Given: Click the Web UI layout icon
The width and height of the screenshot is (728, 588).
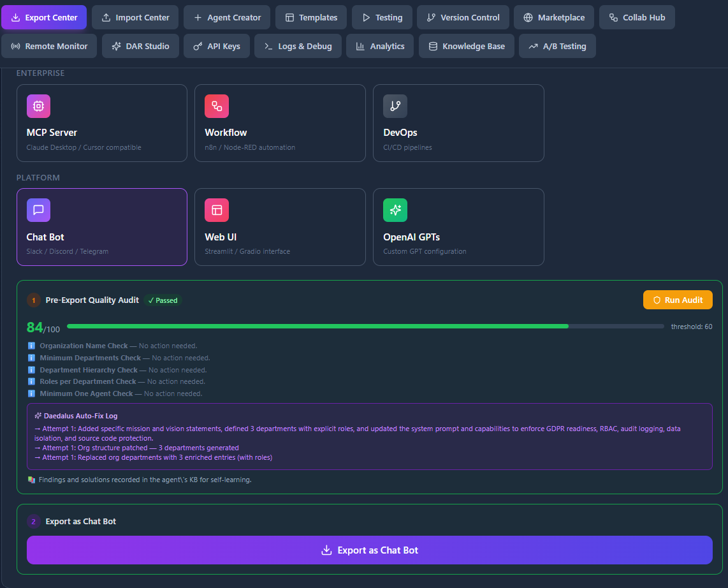Looking at the screenshot, I should click(217, 210).
